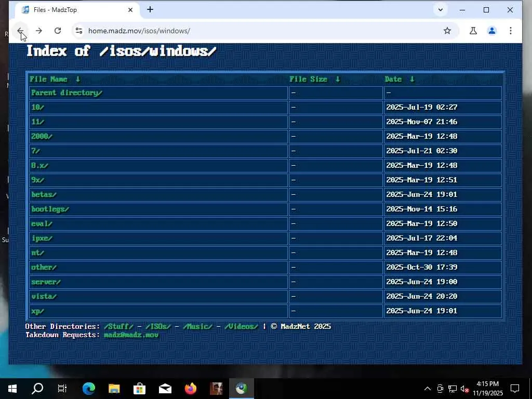Open the nt/ folder
The width and height of the screenshot is (532, 399).
(37, 253)
